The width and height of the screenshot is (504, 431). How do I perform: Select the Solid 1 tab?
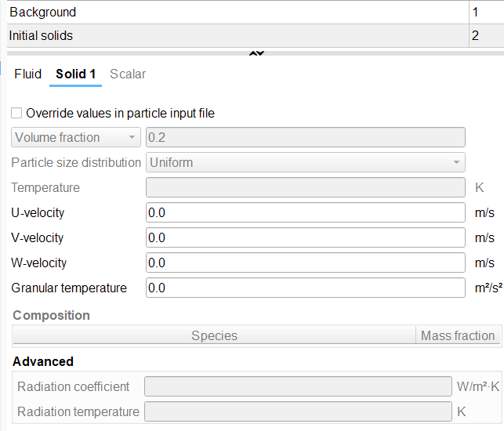[76, 74]
